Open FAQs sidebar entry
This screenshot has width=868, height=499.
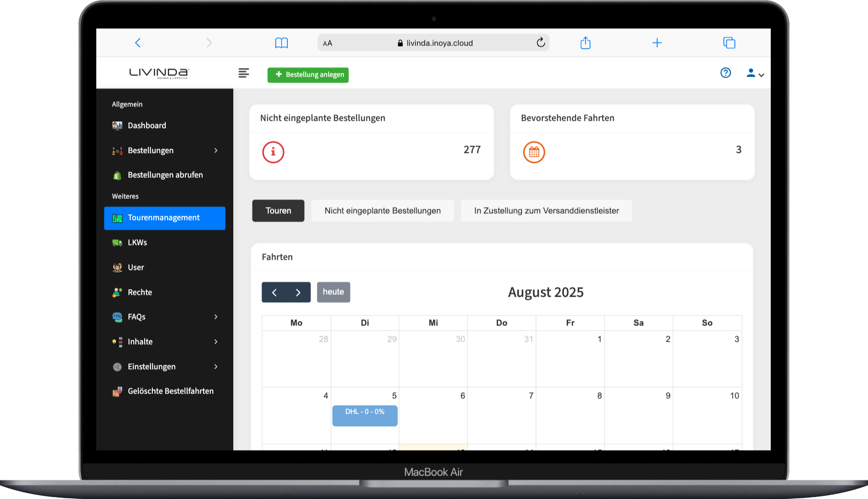pyautogui.click(x=164, y=317)
